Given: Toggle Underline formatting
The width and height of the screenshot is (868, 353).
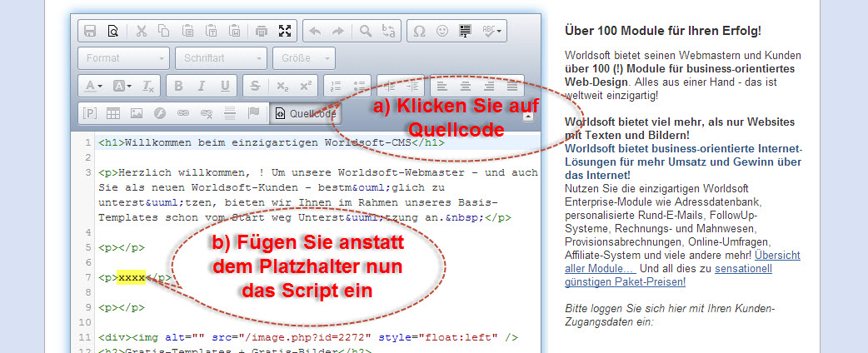Looking at the screenshot, I should coord(225,86).
